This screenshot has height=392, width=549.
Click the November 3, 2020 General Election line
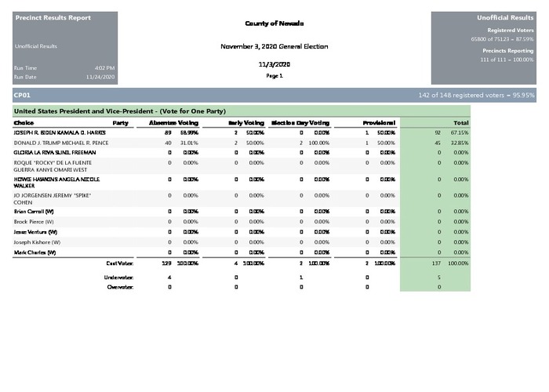[274, 46]
